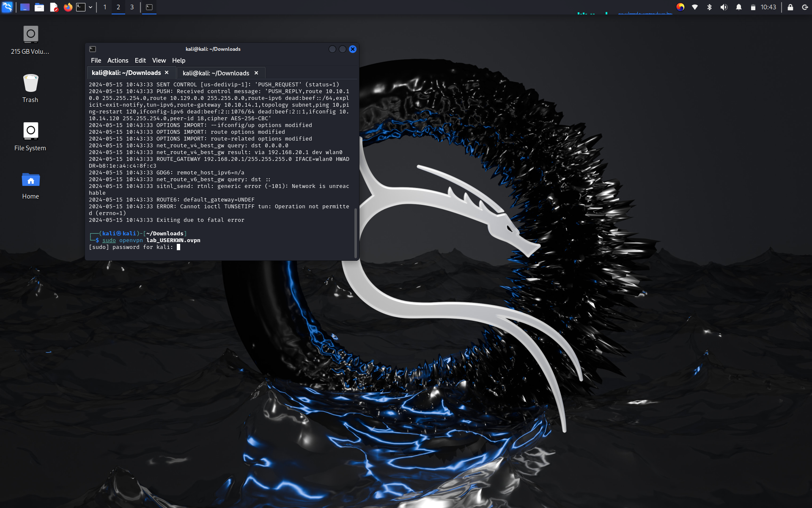Click the Bluetooth tray icon
The width and height of the screenshot is (812, 508).
click(x=709, y=7)
